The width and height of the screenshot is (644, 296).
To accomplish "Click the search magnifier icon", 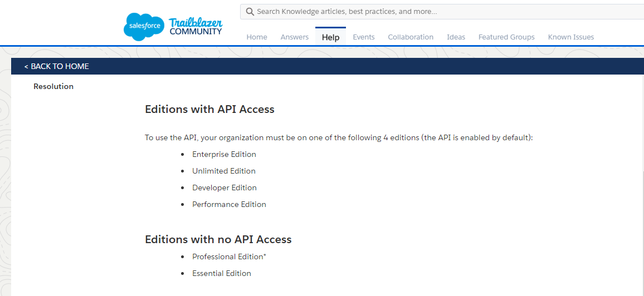I will (250, 12).
